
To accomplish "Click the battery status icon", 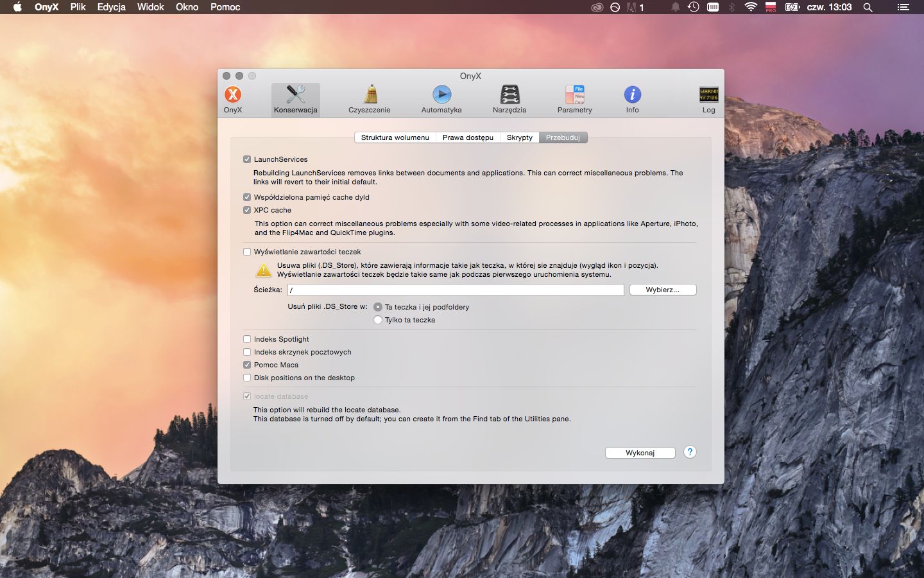I will pyautogui.click(x=792, y=7).
